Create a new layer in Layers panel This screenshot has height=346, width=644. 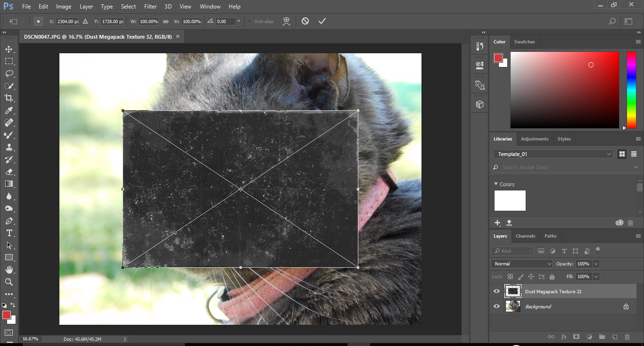tap(614, 337)
